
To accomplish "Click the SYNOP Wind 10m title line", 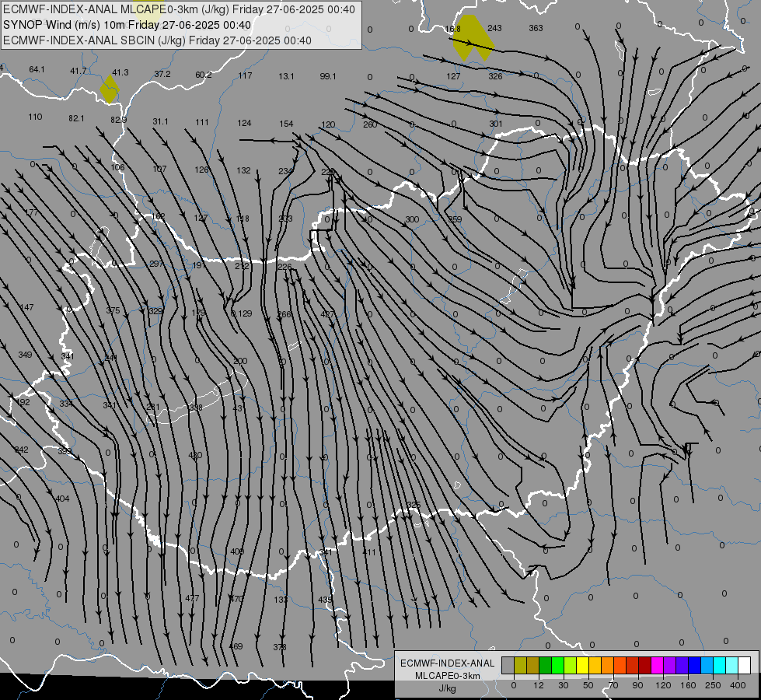I will point(127,25).
